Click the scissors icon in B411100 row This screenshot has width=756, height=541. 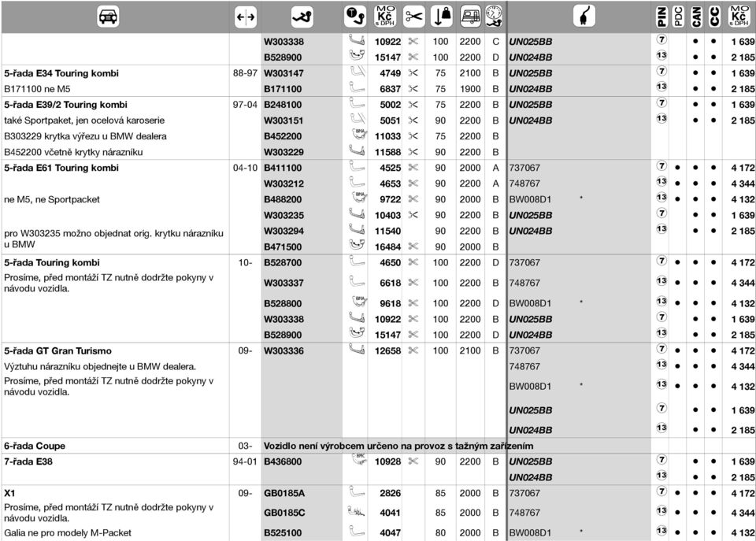[x=413, y=167]
